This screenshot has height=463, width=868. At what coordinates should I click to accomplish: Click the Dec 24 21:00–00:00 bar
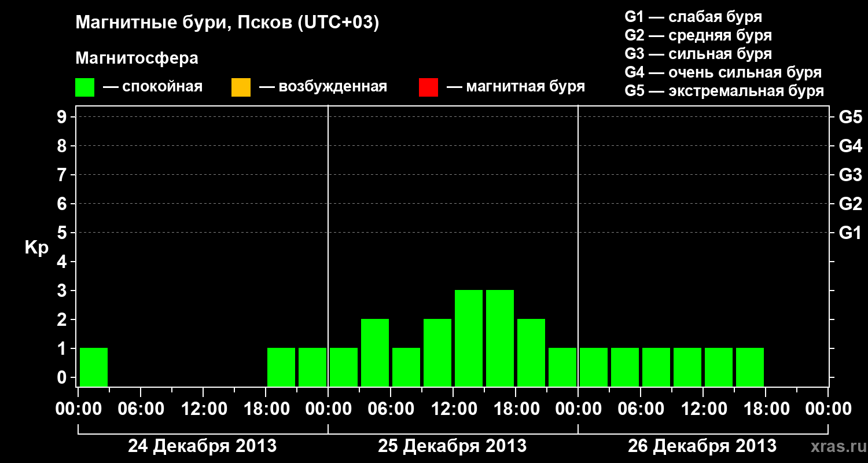312,367
